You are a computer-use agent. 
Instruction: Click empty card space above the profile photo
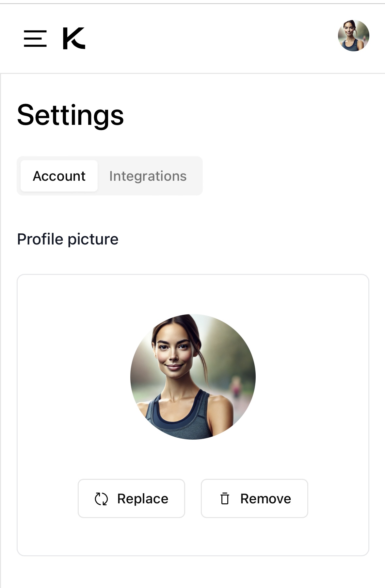(193, 294)
